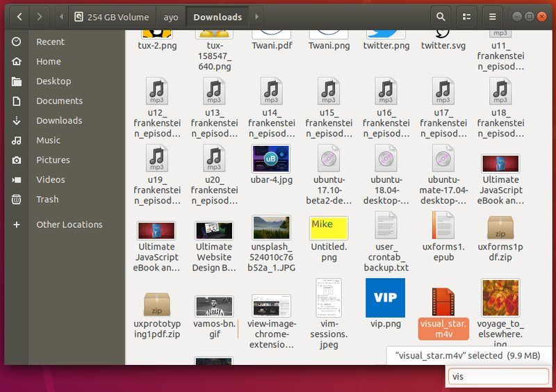Select the user_crontab_backup.txt file icon
The height and width of the screenshot is (392, 556).
385,227
